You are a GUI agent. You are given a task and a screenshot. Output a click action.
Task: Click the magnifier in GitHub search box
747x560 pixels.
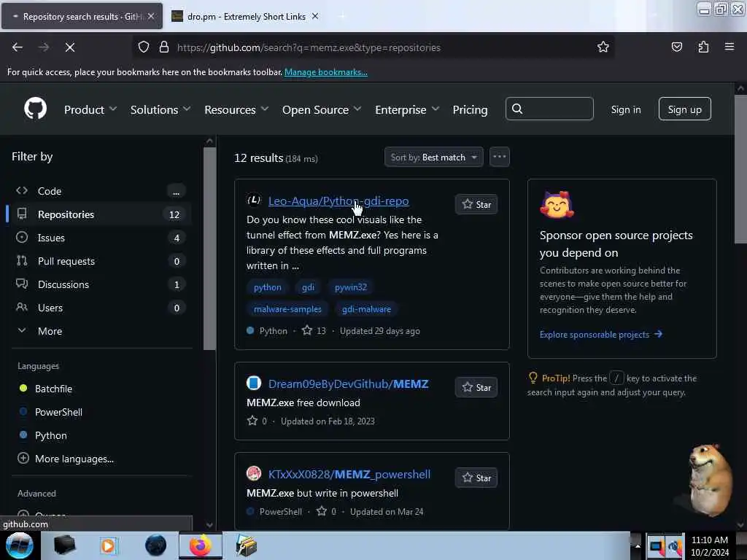pos(517,109)
